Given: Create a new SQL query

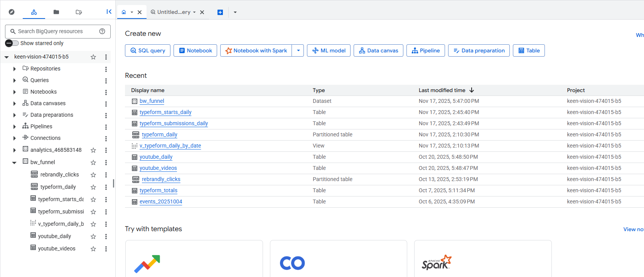Looking at the screenshot, I should click(x=148, y=50).
